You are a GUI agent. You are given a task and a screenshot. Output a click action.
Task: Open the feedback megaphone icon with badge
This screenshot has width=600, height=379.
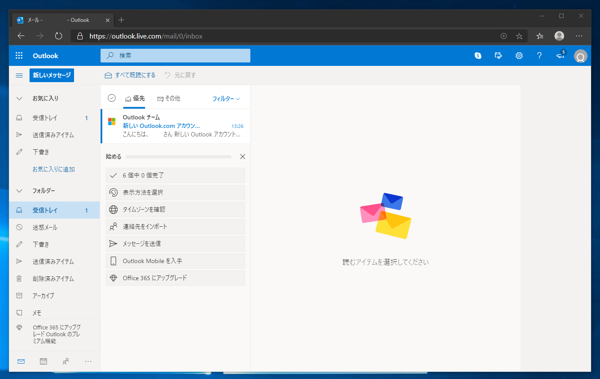(x=561, y=55)
